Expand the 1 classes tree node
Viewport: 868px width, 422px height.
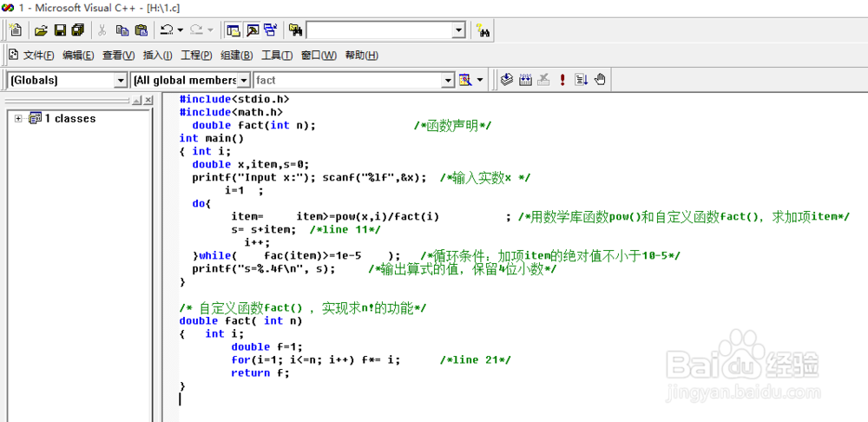point(18,118)
